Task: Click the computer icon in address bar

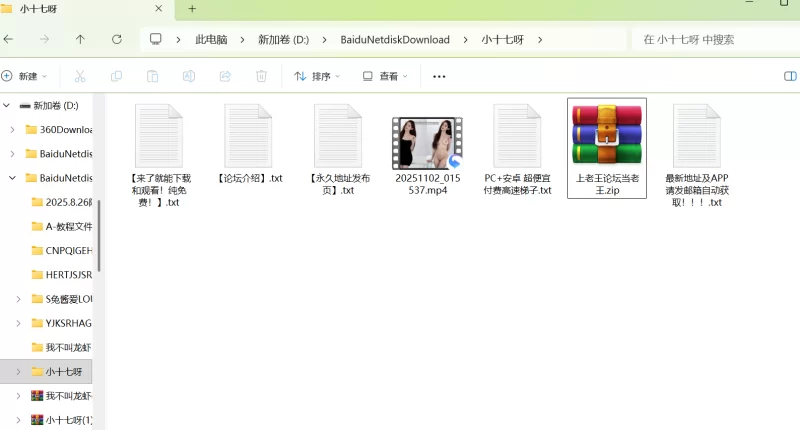Action: click(156, 39)
